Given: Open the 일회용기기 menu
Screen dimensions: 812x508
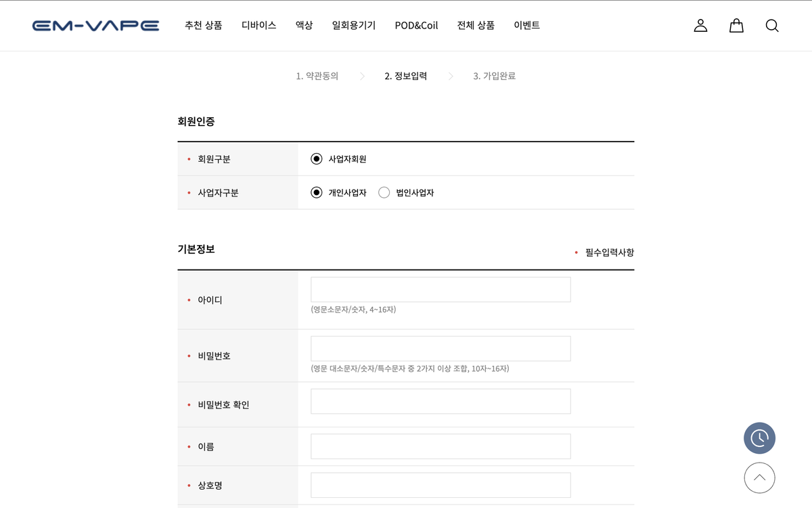Looking at the screenshot, I should [354, 25].
